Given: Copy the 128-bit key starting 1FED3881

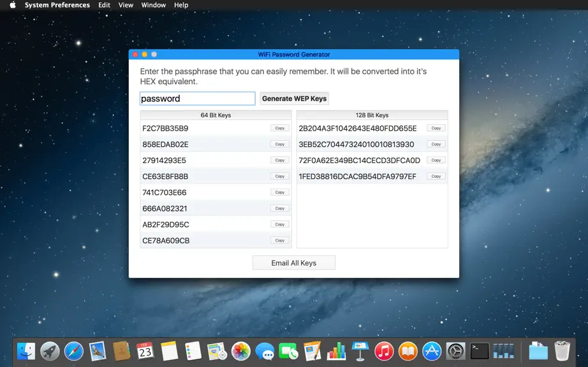Looking at the screenshot, I should [436, 176].
